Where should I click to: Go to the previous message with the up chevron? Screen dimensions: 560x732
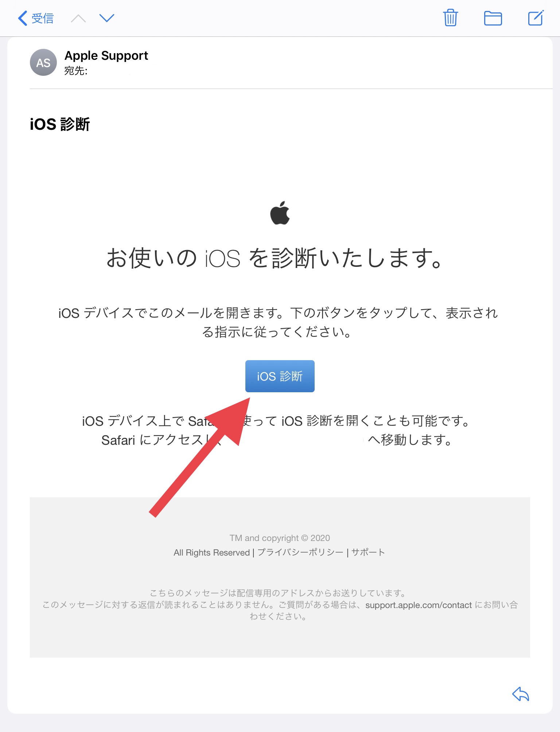(x=78, y=18)
